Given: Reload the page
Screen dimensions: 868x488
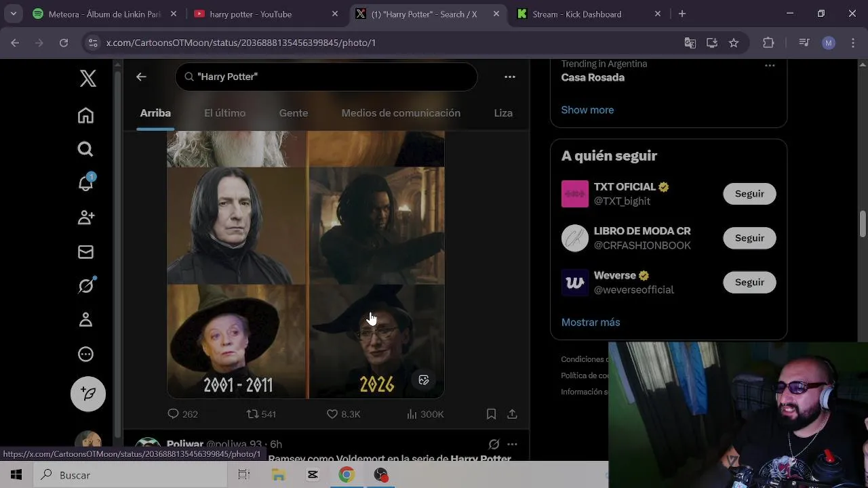Looking at the screenshot, I should pos(64,43).
